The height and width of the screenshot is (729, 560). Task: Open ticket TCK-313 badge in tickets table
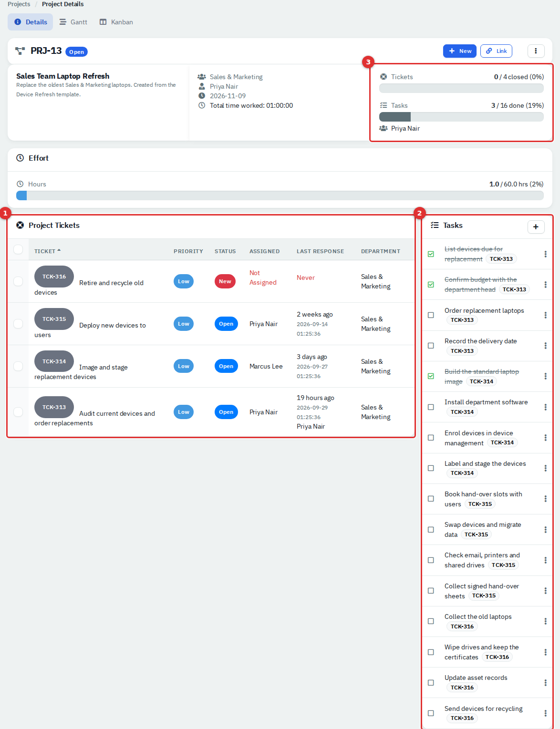tap(54, 407)
